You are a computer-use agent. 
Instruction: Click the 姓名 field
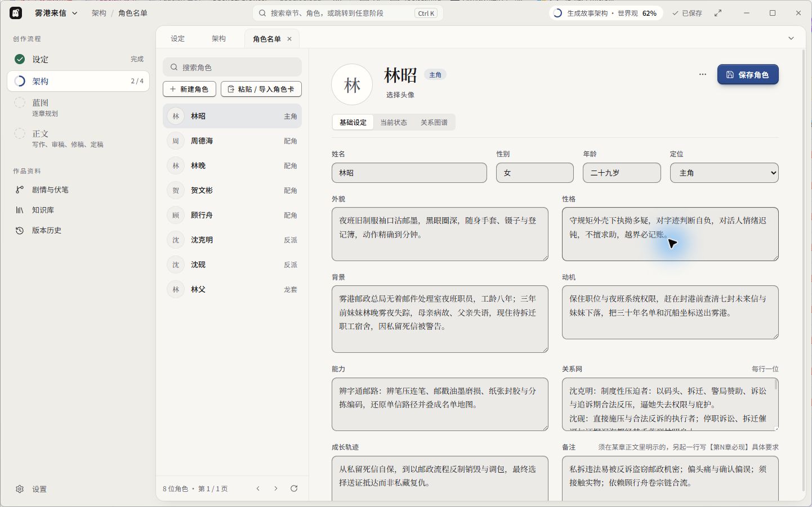click(409, 173)
